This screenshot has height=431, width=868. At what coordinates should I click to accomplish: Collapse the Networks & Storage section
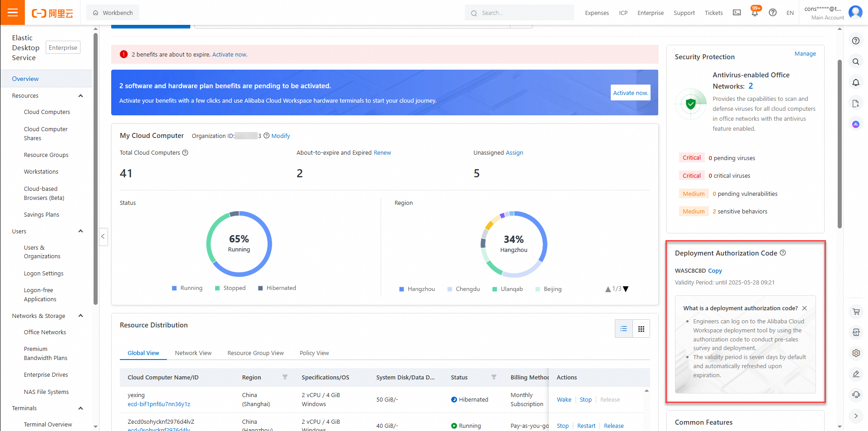click(x=80, y=316)
